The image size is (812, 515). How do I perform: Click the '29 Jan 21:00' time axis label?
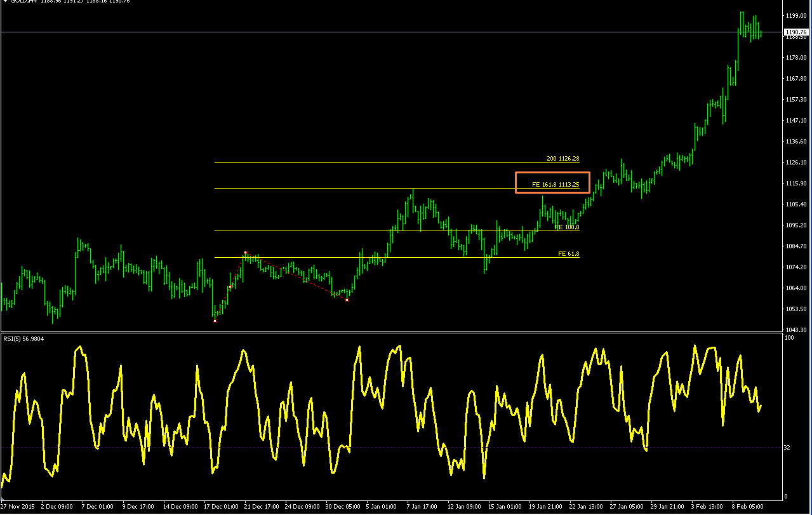point(667,507)
